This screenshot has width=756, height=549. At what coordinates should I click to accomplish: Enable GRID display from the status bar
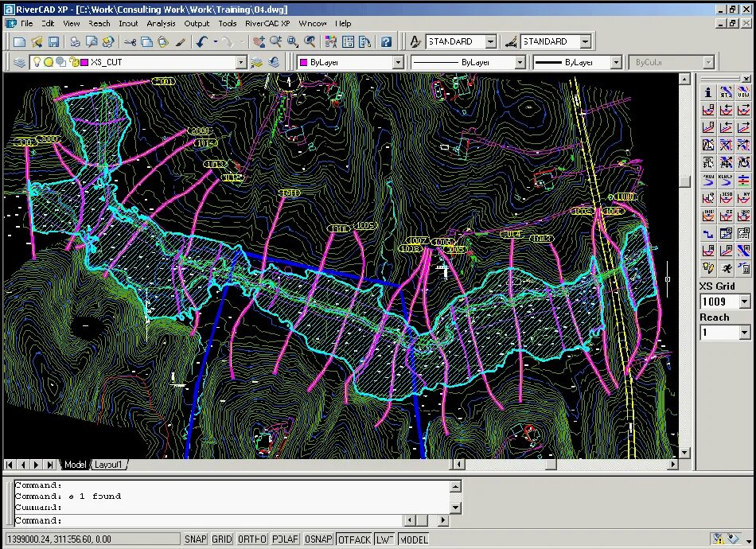(x=221, y=539)
